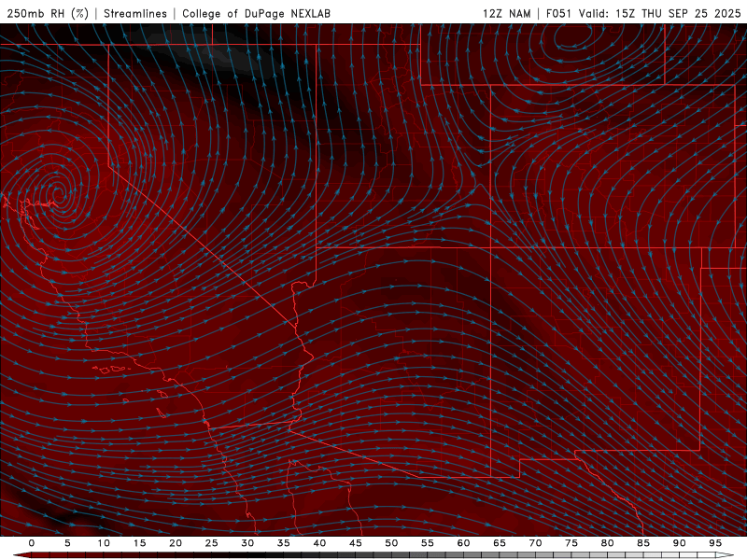Click the "90" value on color scale

point(679,543)
